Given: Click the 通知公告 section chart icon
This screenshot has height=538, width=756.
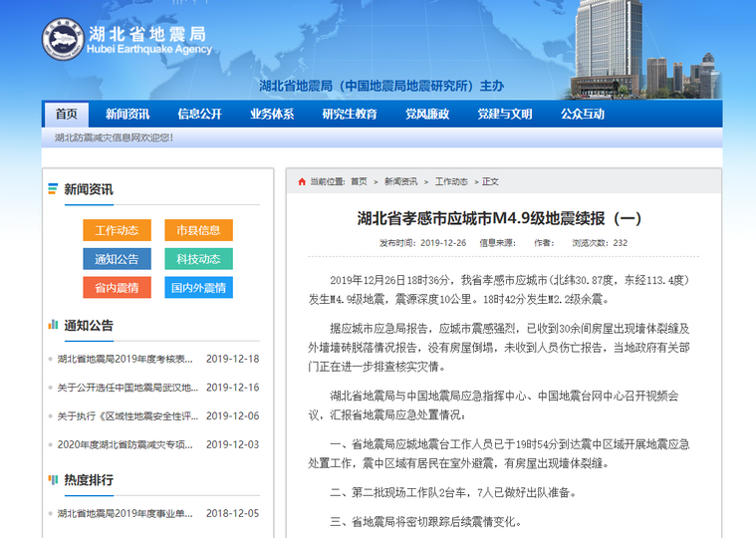Looking at the screenshot, I should point(53,325).
